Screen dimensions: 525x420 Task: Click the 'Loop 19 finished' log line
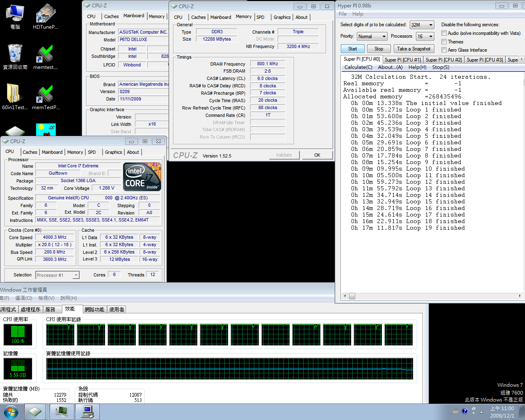[408, 228]
